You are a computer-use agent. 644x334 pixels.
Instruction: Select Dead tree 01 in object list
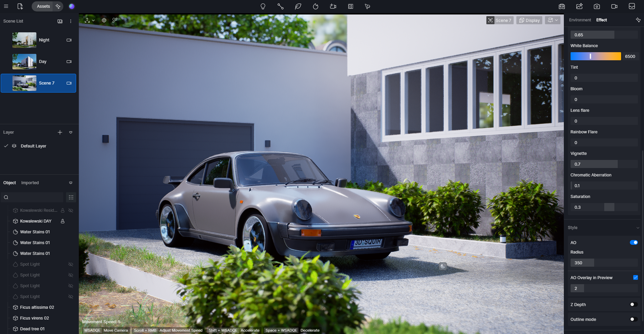32,329
